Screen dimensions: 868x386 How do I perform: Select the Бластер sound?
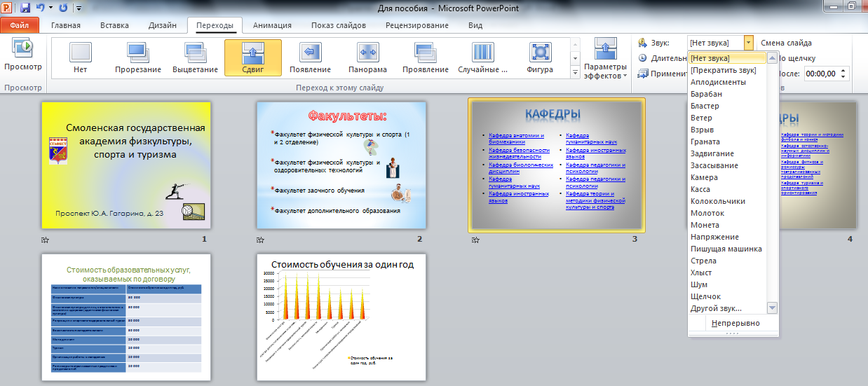pos(728,106)
